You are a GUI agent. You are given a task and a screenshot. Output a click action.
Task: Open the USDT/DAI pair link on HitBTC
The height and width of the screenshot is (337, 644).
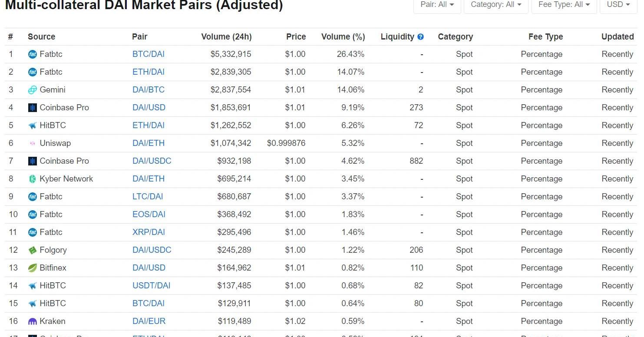[x=152, y=286]
